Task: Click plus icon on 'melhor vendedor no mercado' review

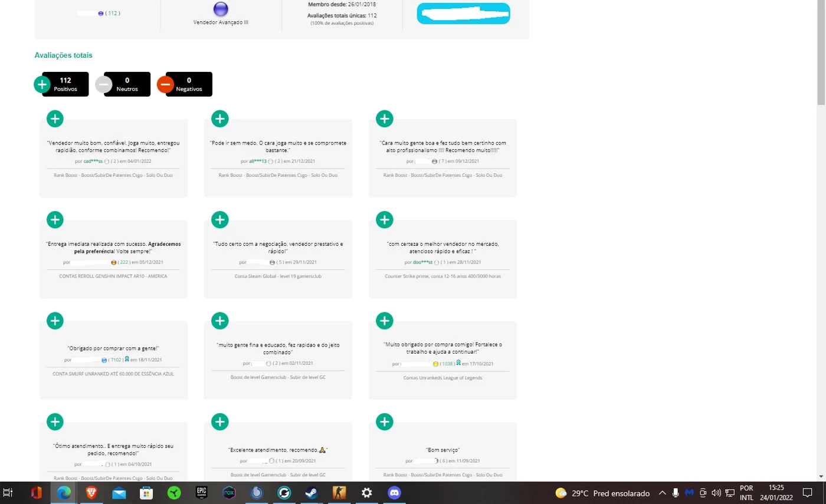Action: click(x=384, y=220)
